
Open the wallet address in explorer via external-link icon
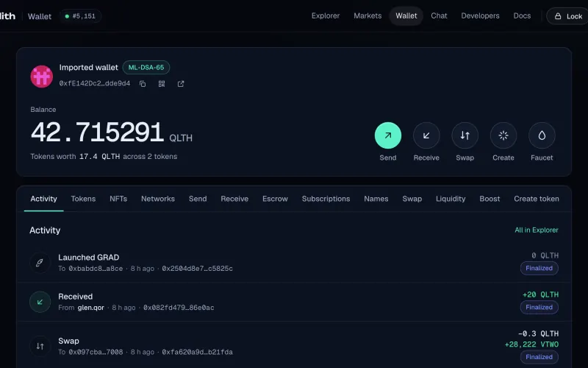pyautogui.click(x=181, y=84)
